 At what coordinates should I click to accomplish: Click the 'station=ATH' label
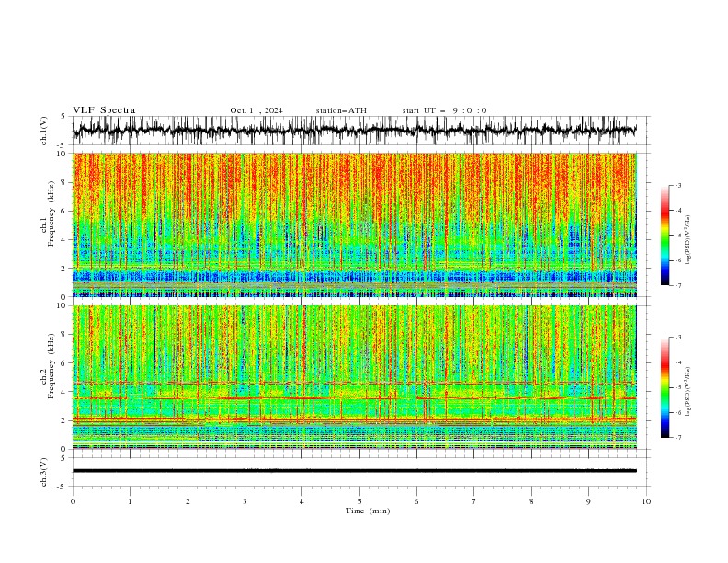tap(341, 110)
